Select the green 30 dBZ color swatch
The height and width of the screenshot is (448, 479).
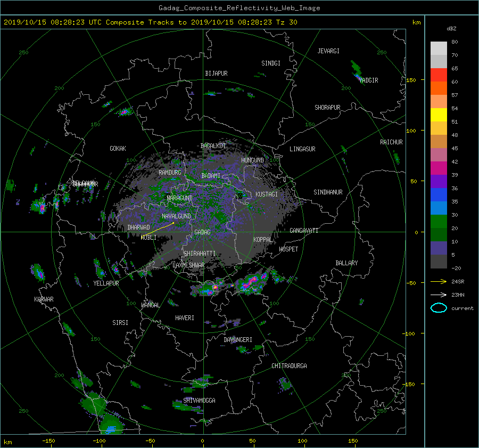(x=439, y=222)
